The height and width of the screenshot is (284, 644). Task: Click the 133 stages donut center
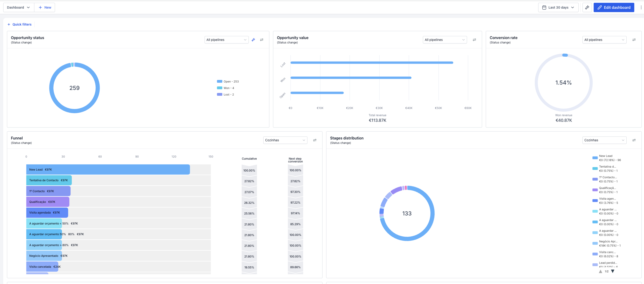coord(407,213)
